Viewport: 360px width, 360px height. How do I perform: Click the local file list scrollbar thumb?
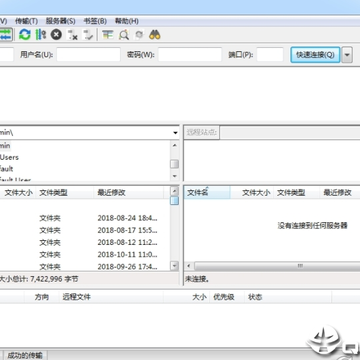(x=175, y=201)
